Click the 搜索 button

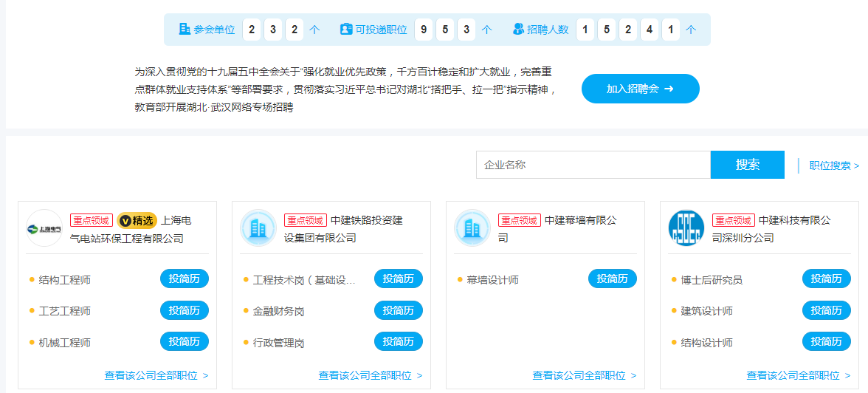(x=747, y=165)
